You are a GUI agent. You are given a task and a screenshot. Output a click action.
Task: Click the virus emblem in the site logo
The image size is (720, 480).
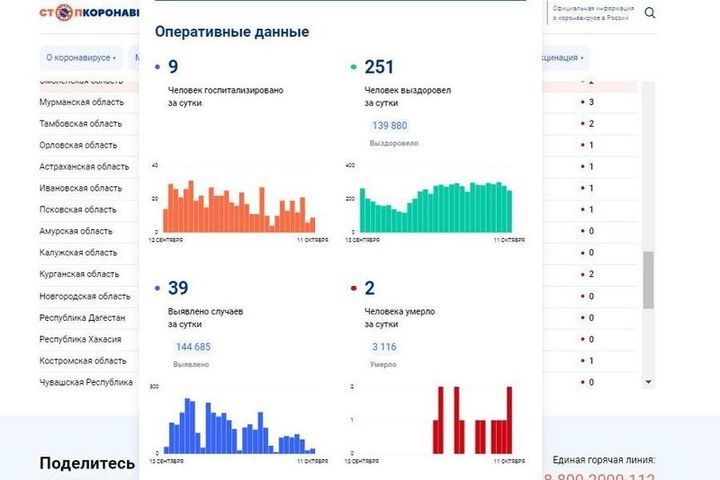[65, 14]
